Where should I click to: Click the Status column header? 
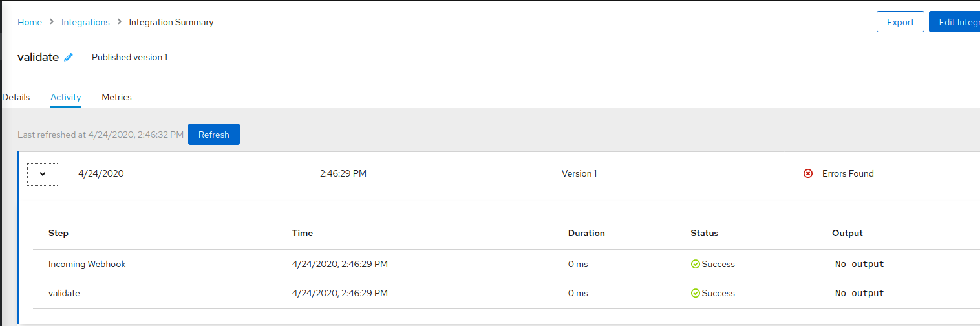704,233
